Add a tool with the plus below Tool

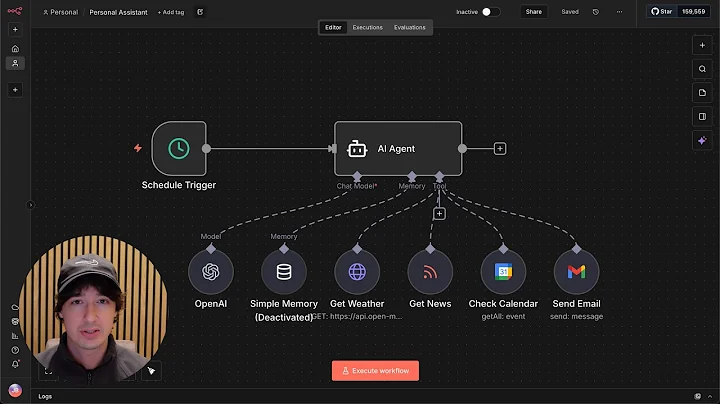[439, 214]
